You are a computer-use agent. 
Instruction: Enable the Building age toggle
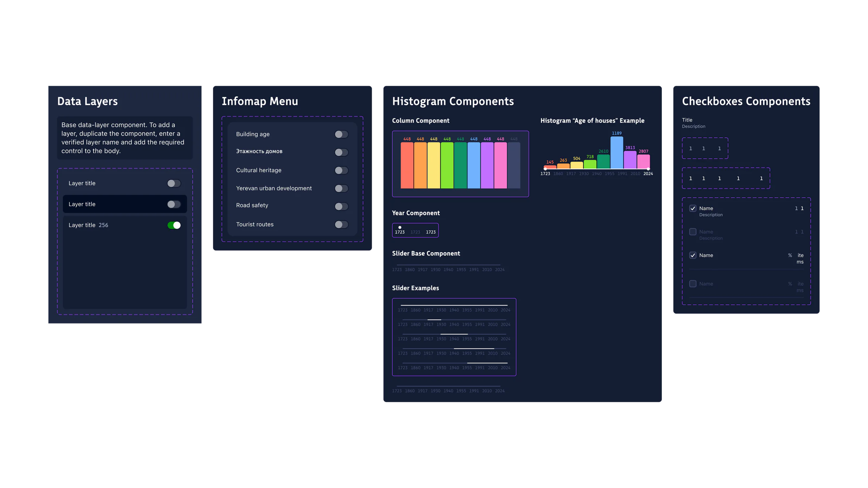tap(341, 134)
